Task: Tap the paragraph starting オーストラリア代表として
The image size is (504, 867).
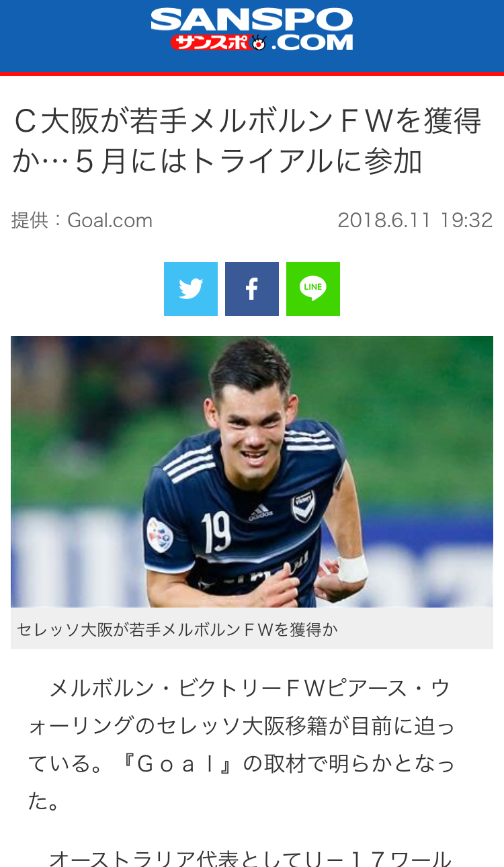Action: [250, 858]
